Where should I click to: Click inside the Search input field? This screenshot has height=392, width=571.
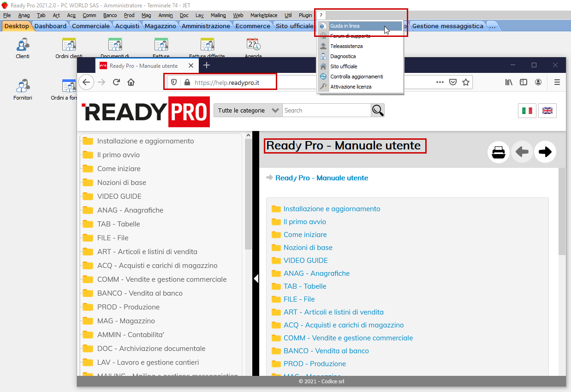326,110
